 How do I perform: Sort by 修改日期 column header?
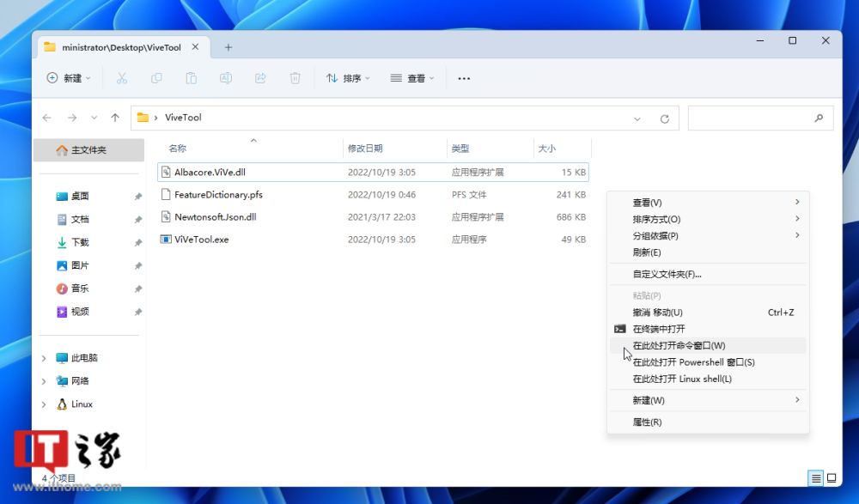coord(365,149)
